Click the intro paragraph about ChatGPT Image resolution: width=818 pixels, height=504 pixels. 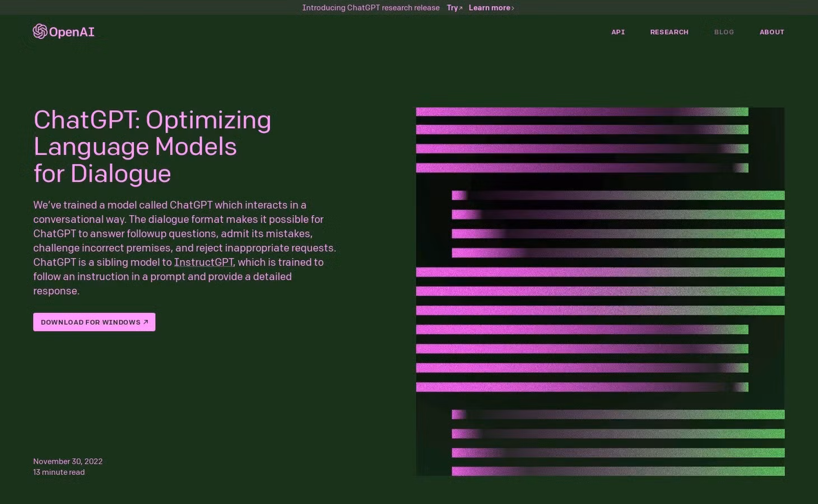[185, 248]
